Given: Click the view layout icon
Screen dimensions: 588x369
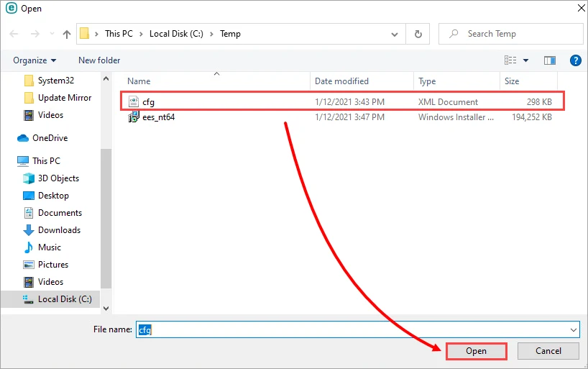Looking at the screenshot, I should pyautogui.click(x=510, y=60).
